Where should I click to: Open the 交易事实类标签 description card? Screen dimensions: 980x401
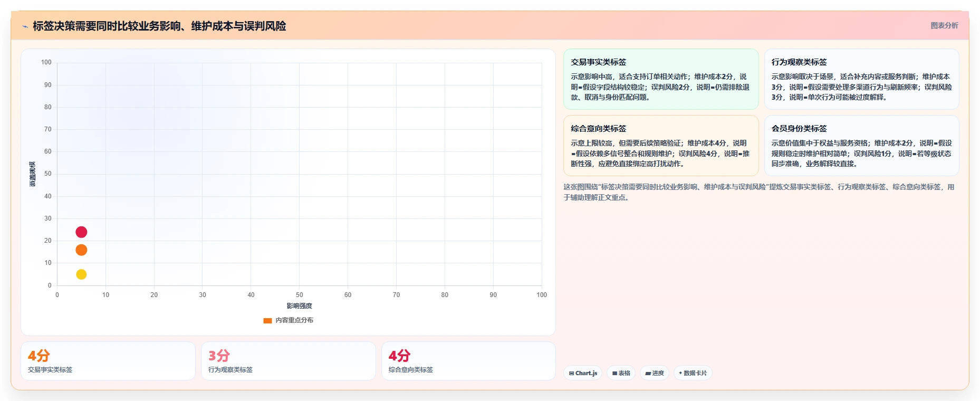[x=661, y=79]
